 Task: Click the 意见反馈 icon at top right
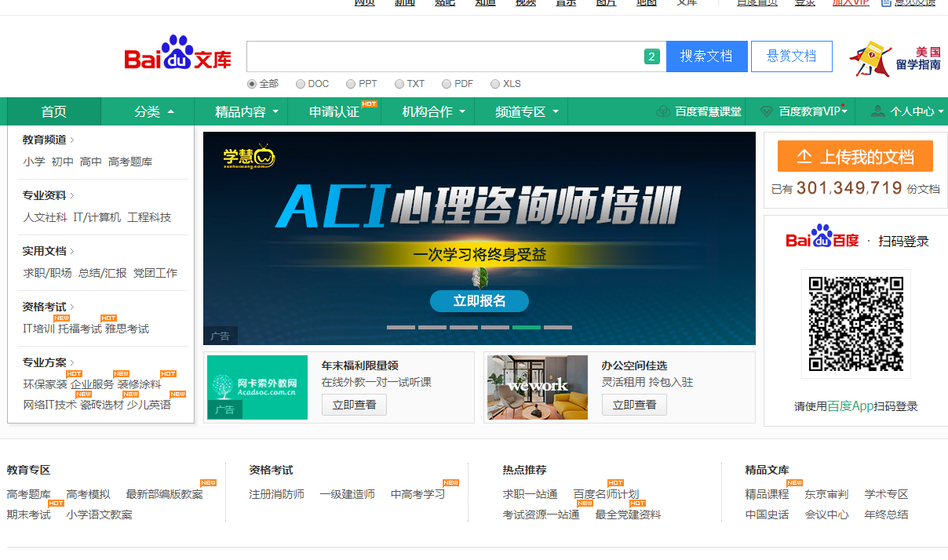[x=887, y=3]
